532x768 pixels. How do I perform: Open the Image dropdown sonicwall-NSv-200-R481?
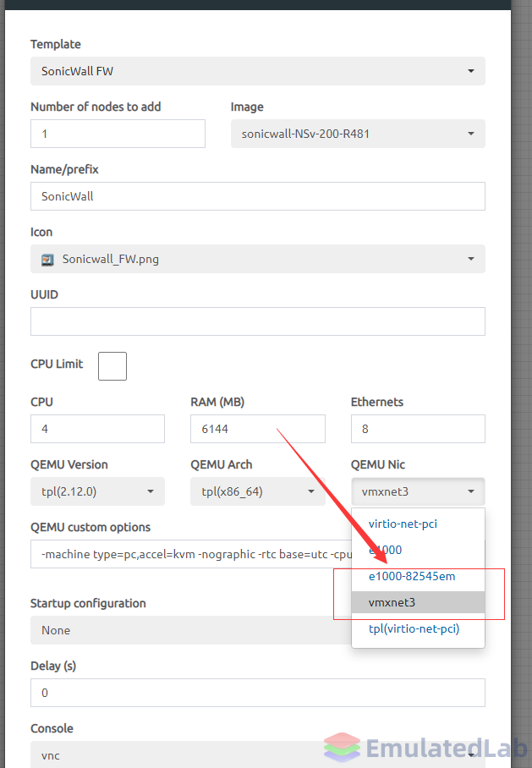pyautogui.click(x=358, y=134)
